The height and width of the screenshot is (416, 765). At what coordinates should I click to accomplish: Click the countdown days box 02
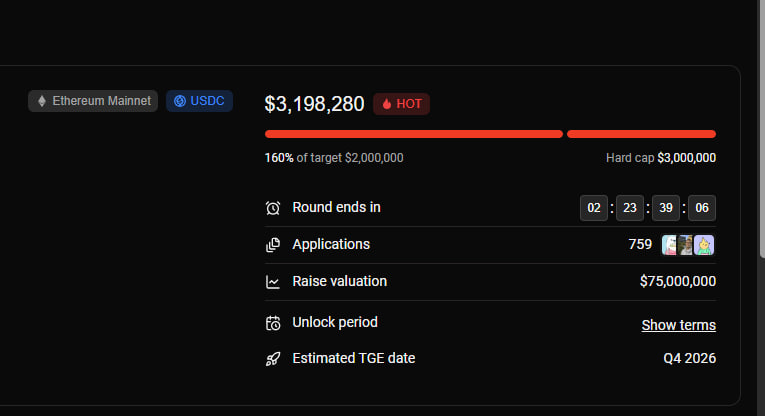point(594,208)
